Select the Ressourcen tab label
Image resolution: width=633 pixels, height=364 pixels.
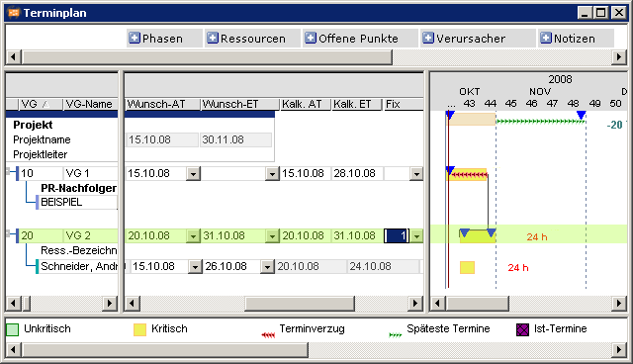click(253, 39)
